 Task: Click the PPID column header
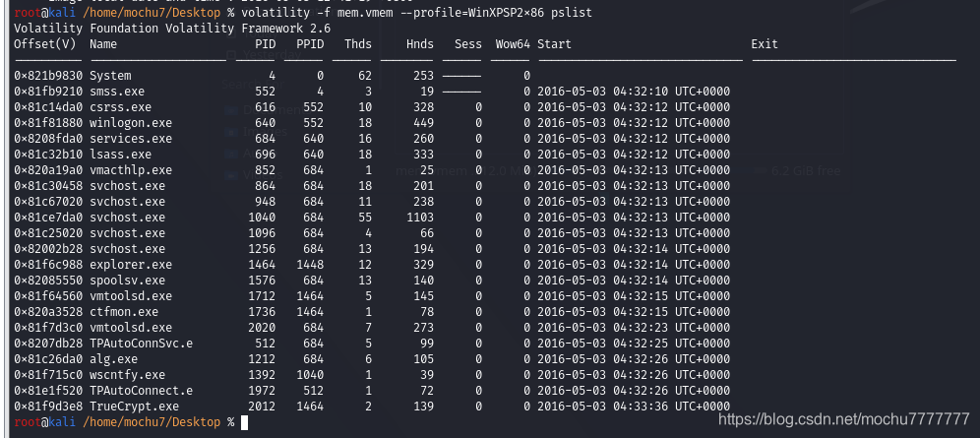coord(310,44)
